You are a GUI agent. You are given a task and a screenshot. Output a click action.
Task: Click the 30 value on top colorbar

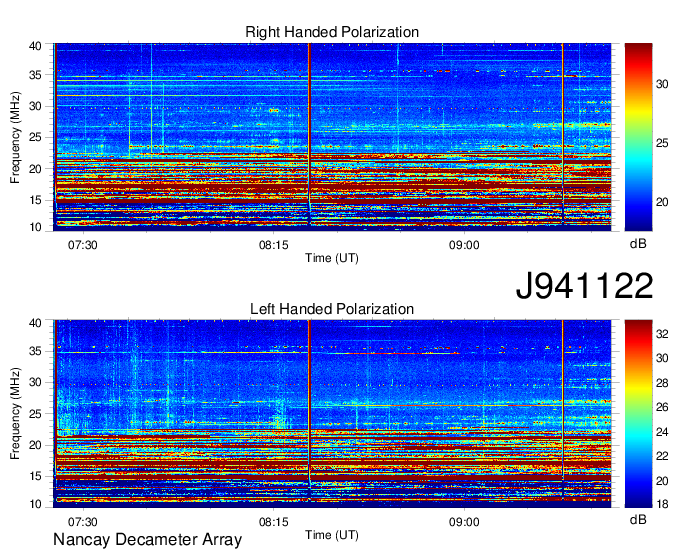pos(662,84)
